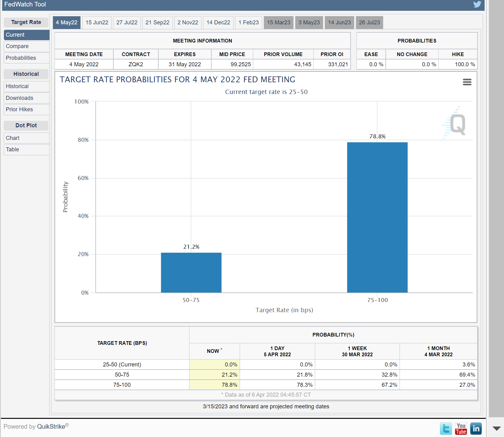Image resolution: width=504 pixels, height=437 pixels.
Task: Switch to the 27 Jul22 meeting tab
Action: click(x=127, y=22)
